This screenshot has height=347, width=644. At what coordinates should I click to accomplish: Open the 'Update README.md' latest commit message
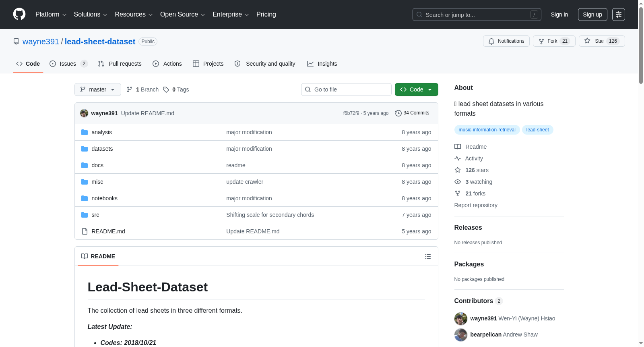(148, 113)
